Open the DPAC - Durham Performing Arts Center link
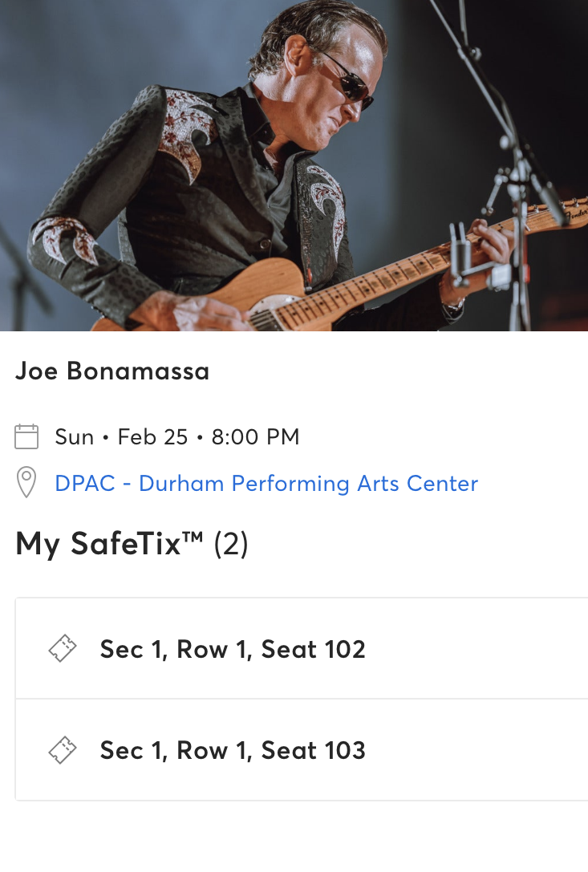The image size is (588, 872). click(x=266, y=483)
